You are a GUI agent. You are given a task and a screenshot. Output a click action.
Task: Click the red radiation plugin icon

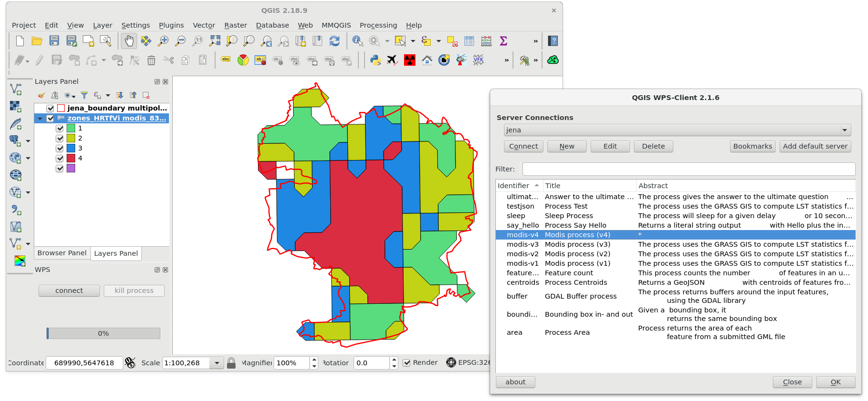410,60
